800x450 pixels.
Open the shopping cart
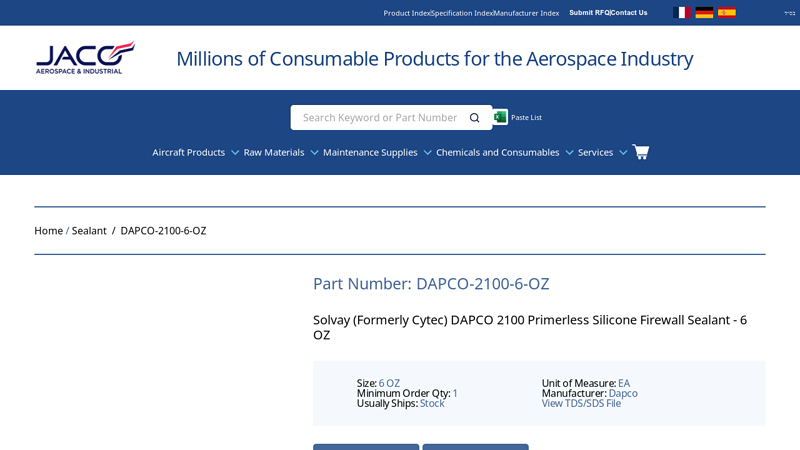[x=641, y=152]
